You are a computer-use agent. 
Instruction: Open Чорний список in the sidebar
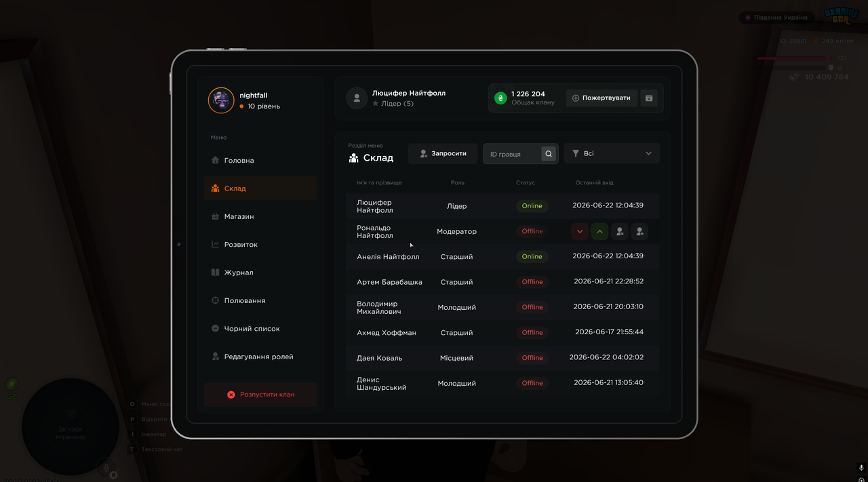coord(260,329)
